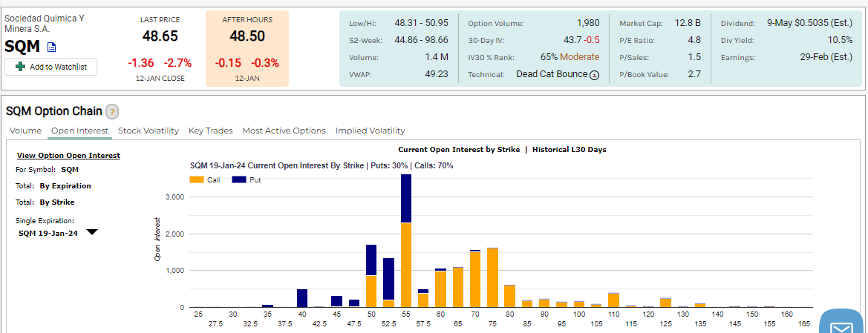Click the 125 strike call bar
868x333 pixels.
[x=665, y=303]
